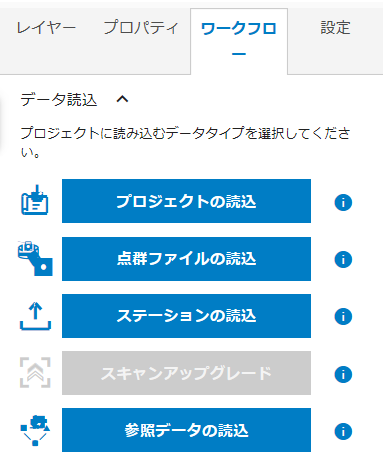The height and width of the screenshot is (466, 383).
Task: Switch to the プロパティ tab
Action: coord(141,28)
